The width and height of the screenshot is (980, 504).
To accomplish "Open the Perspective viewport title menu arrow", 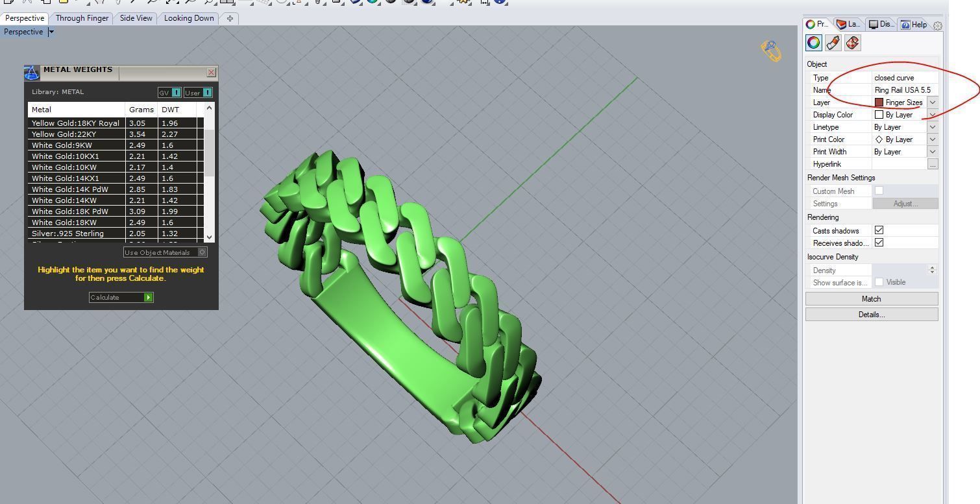I will pos(51,32).
